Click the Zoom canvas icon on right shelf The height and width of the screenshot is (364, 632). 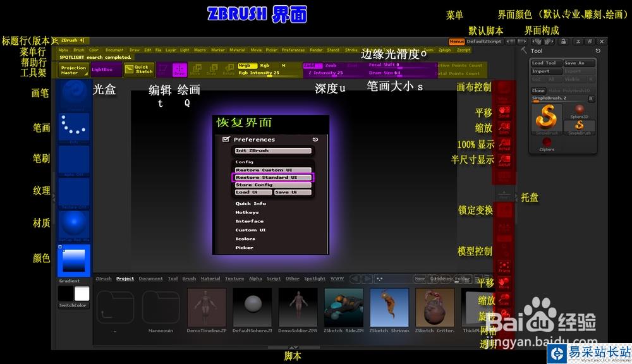(x=504, y=128)
